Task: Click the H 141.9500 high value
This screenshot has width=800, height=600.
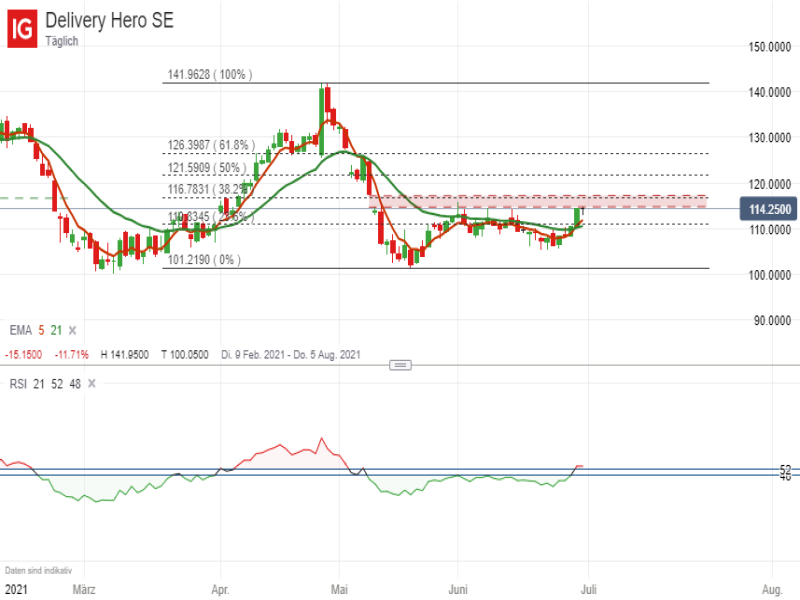Action: 124,355
